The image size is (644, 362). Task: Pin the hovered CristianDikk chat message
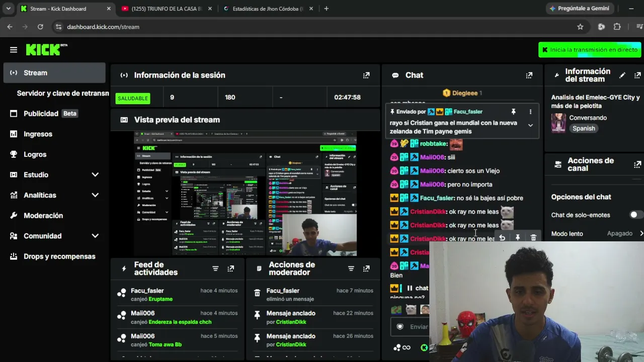[x=518, y=238]
